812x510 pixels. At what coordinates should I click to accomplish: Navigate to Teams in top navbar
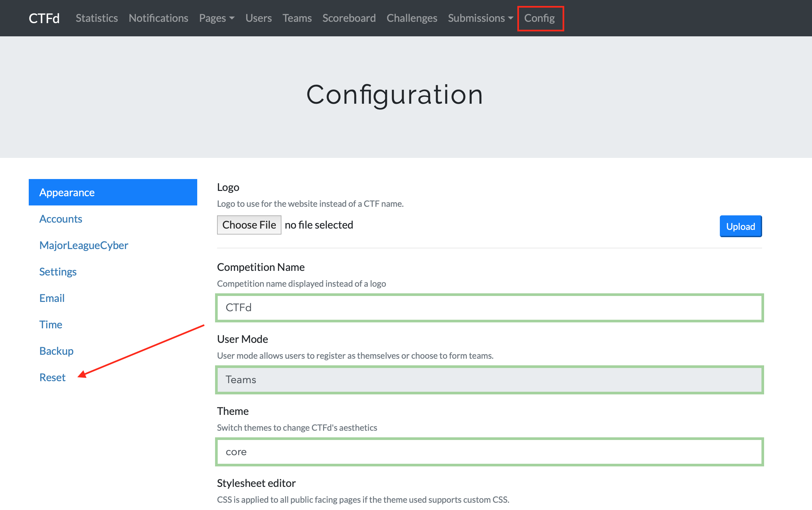[297, 18]
